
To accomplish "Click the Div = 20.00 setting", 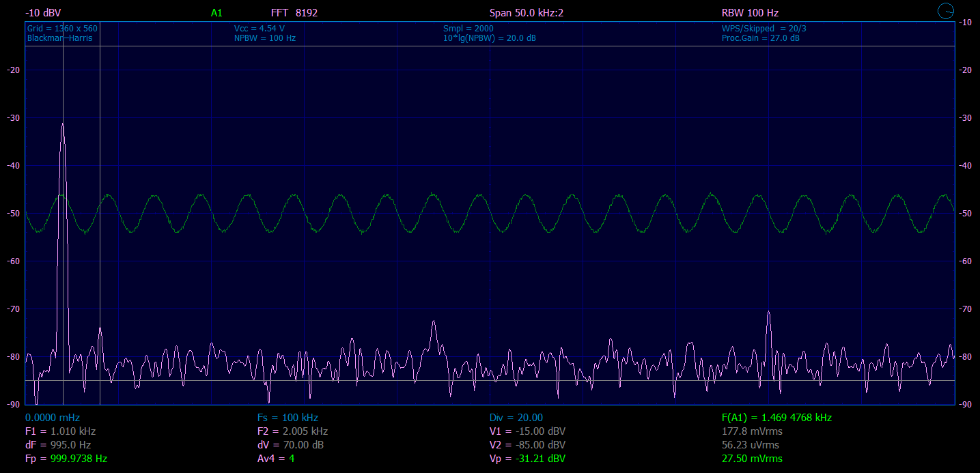I will [x=516, y=418].
